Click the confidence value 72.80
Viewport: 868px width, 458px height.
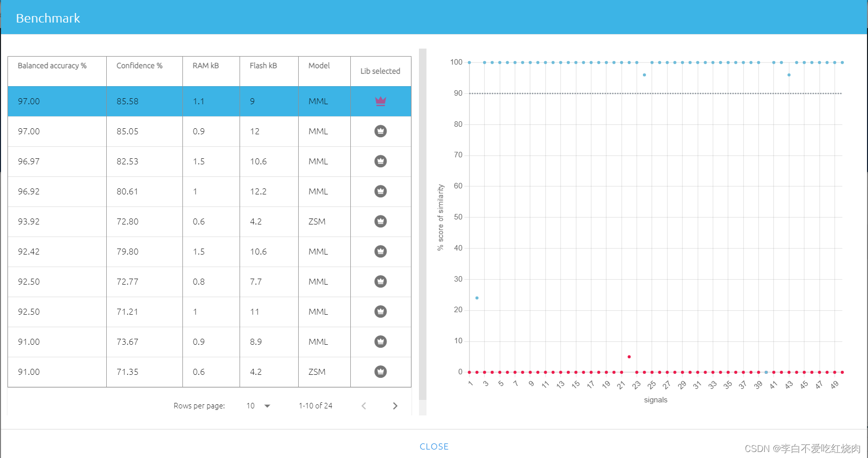click(127, 221)
